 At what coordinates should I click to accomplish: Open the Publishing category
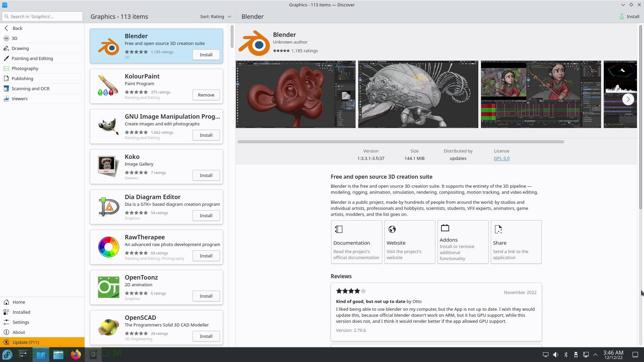pos(42,78)
